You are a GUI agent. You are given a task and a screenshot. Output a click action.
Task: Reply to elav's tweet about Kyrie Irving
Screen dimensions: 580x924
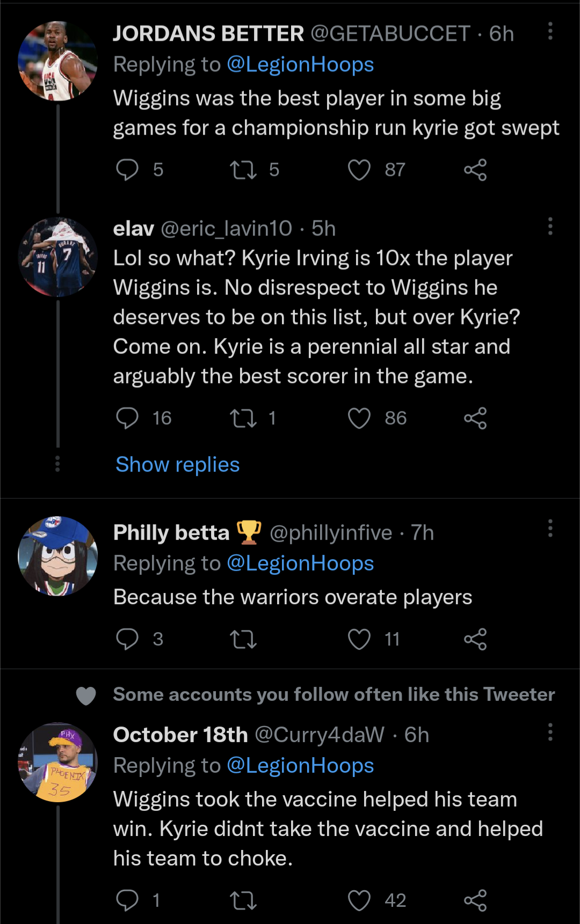(128, 418)
